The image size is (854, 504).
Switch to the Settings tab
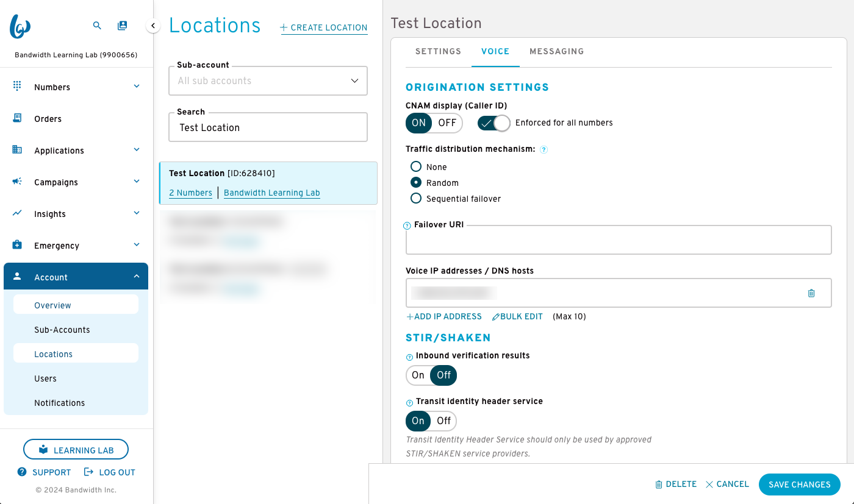438,51
